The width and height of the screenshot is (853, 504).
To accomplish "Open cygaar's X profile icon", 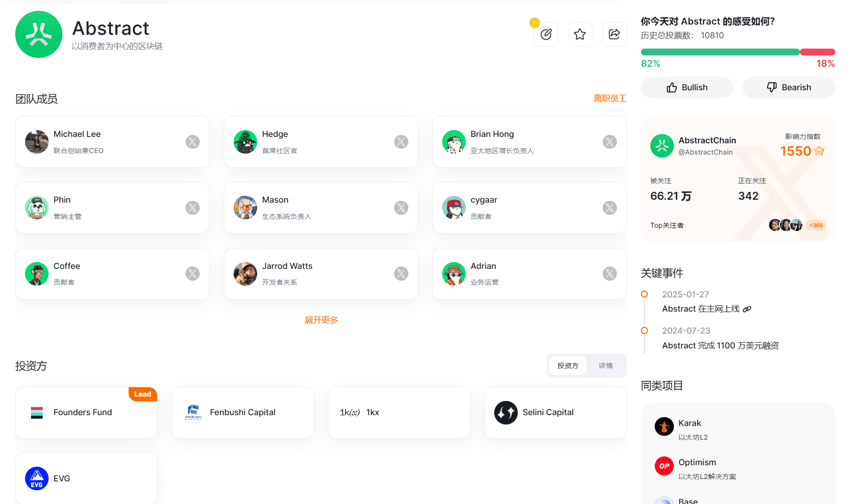I will pyautogui.click(x=610, y=208).
